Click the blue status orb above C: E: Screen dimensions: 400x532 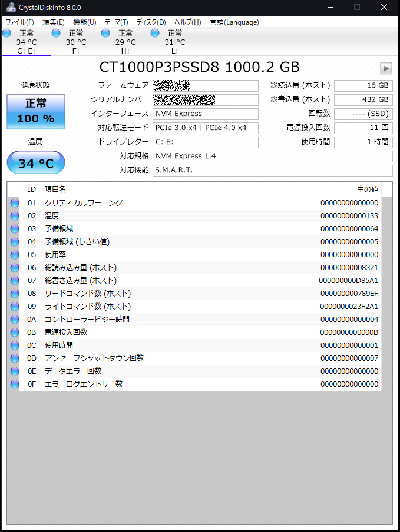tap(6, 33)
